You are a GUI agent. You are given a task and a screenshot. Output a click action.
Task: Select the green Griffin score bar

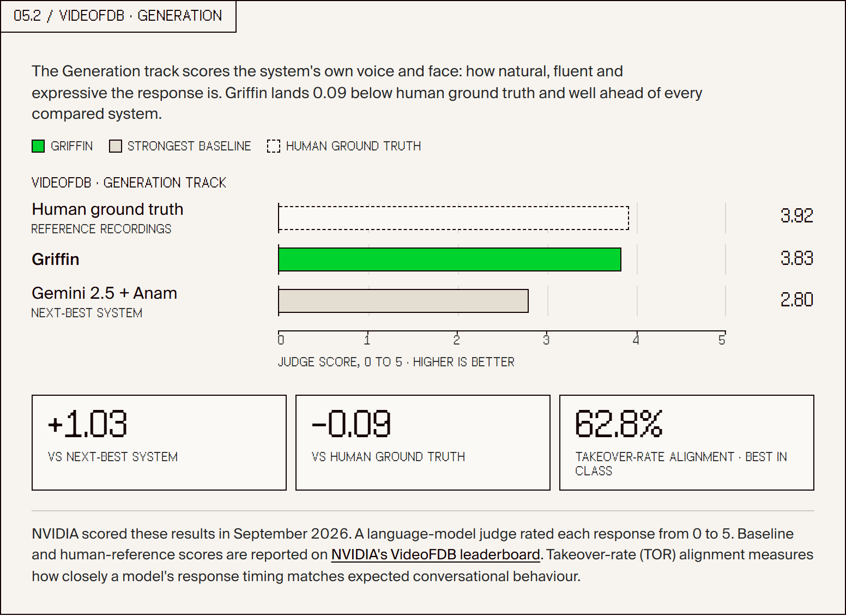coord(450,259)
